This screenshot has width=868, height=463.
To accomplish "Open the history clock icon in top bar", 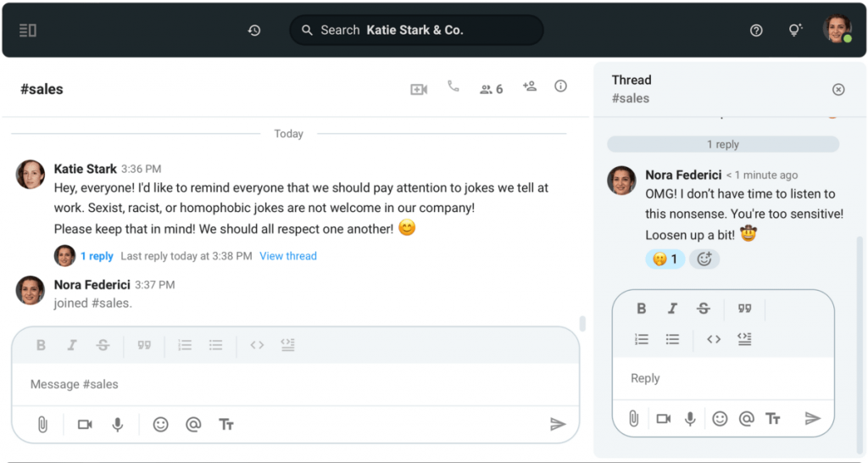I will pos(254,31).
